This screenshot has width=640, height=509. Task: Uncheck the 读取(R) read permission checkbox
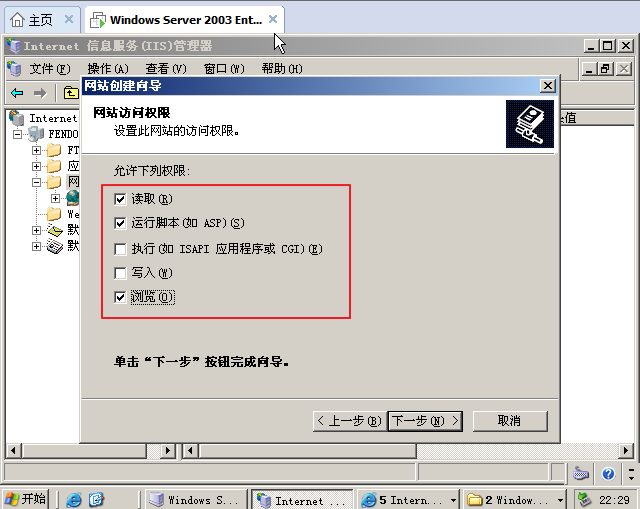pyautogui.click(x=120, y=199)
